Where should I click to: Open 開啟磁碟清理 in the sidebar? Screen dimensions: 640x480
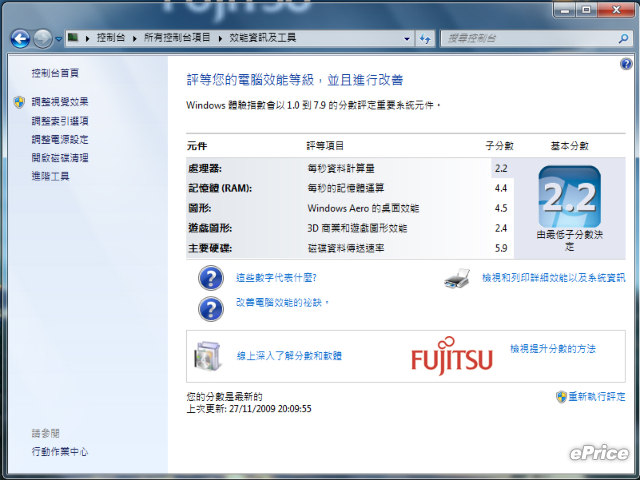click(x=60, y=158)
